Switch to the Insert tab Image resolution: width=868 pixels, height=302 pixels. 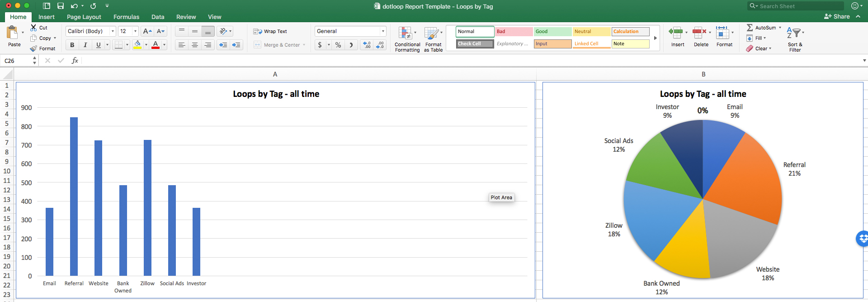(47, 17)
